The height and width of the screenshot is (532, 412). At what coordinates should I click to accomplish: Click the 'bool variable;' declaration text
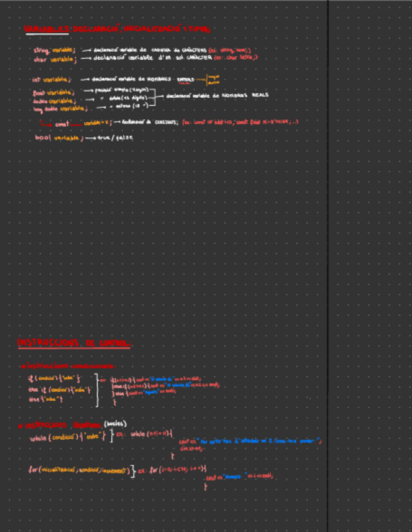pos(59,137)
